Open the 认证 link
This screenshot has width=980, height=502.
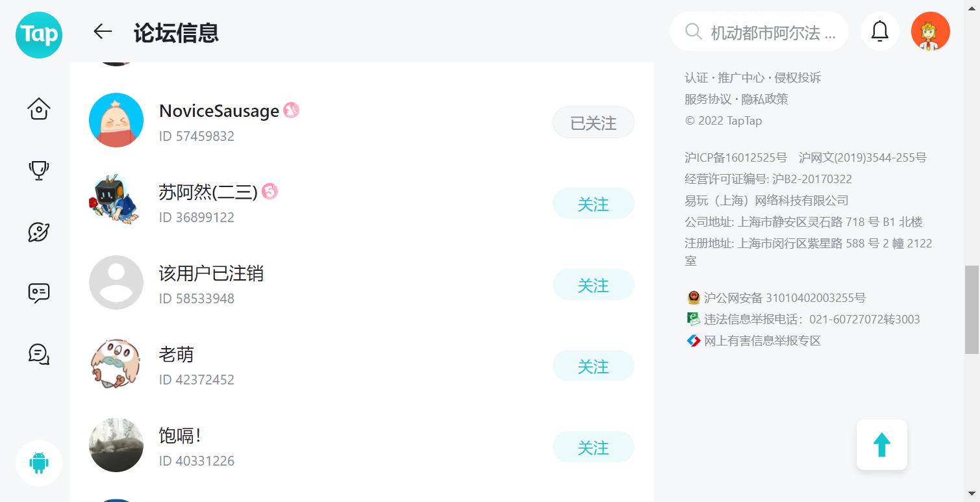coord(696,78)
